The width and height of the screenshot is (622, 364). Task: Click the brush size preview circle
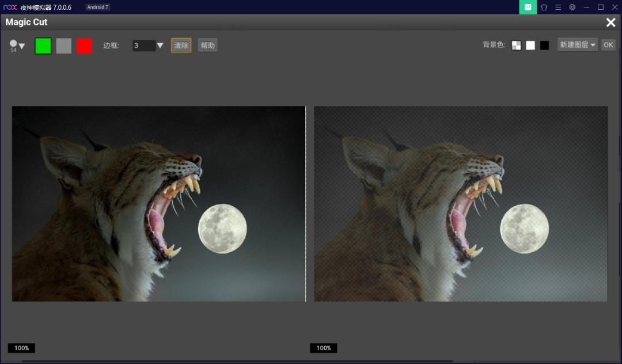(13, 42)
